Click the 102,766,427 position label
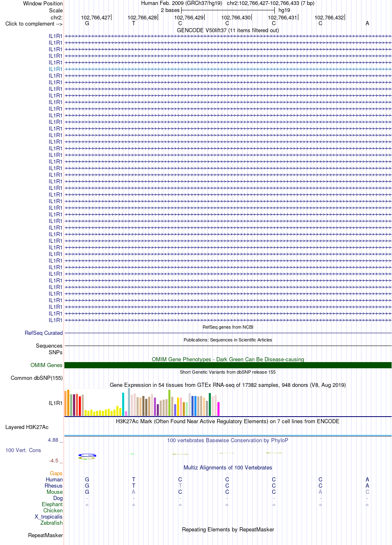Image resolution: width=392 pixels, height=545 pixels. [96, 17]
